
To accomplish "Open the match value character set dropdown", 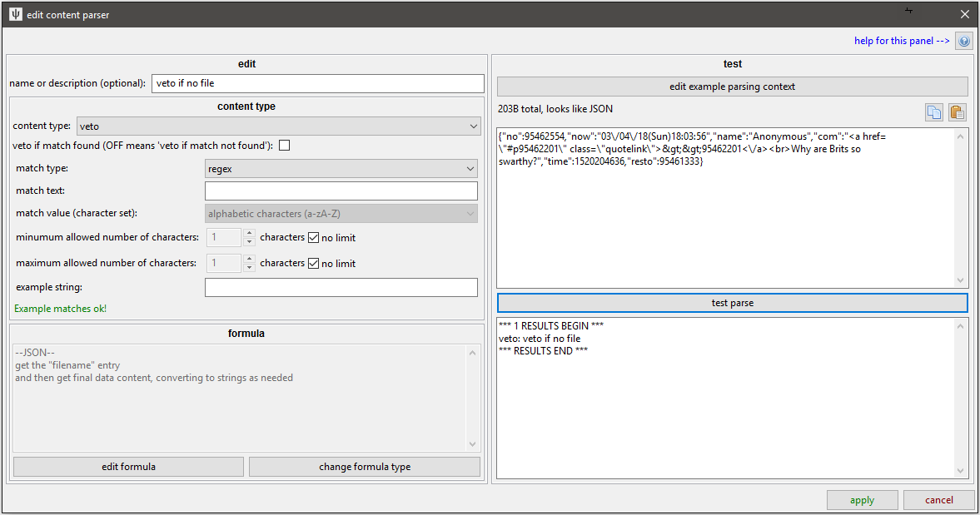I will click(341, 214).
